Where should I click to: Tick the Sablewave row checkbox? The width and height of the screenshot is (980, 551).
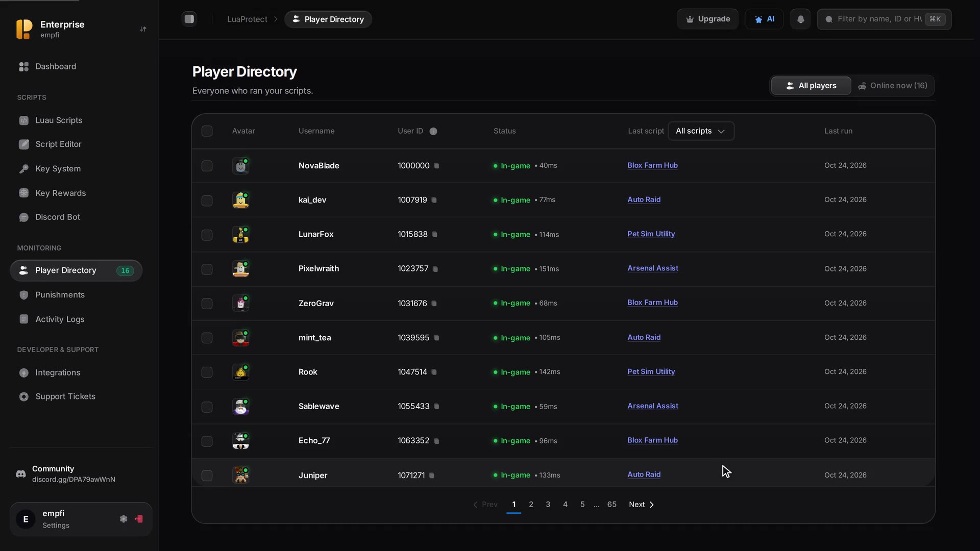click(207, 407)
